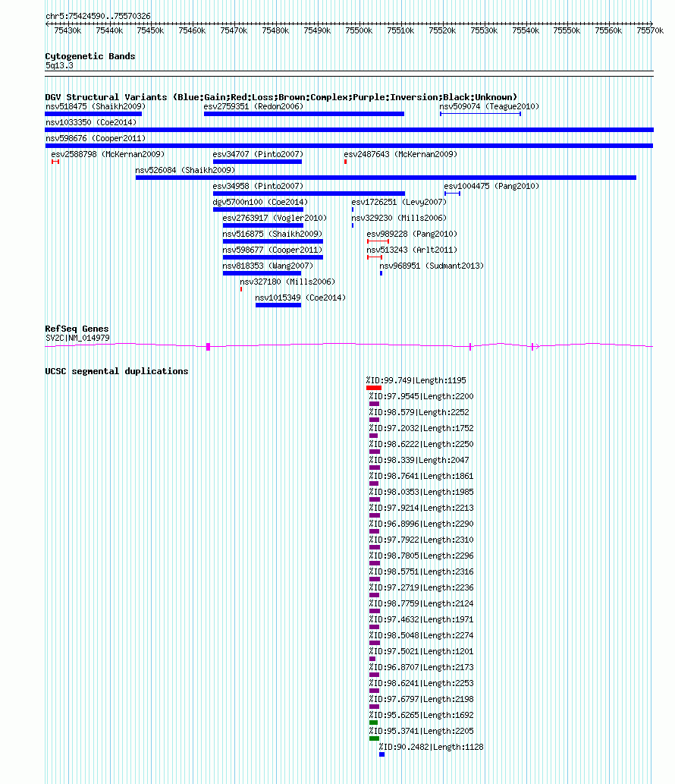Select the nsv327180 (Mills2006) variant label
The image size is (675, 784).
pyautogui.click(x=287, y=282)
